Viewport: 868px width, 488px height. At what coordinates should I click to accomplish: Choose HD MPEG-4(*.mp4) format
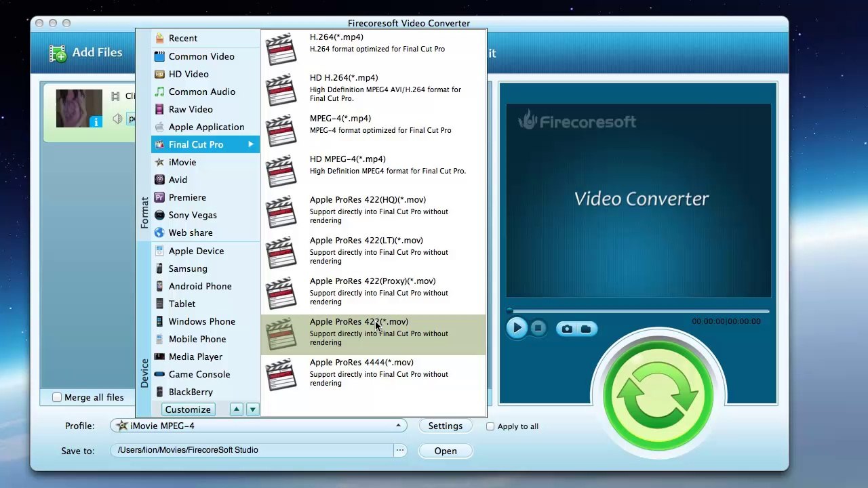[x=373, y=171]
